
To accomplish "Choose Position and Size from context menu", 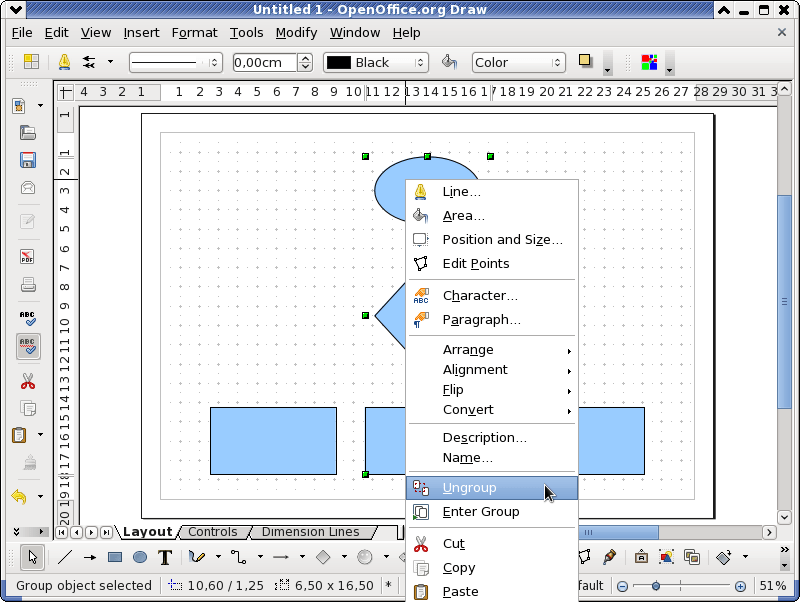I will (492, 240).
